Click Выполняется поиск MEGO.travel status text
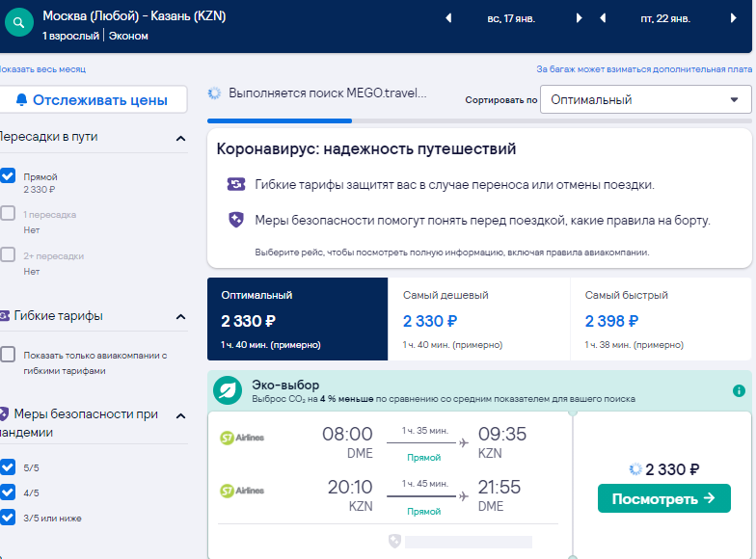 (x=328, y=93)
